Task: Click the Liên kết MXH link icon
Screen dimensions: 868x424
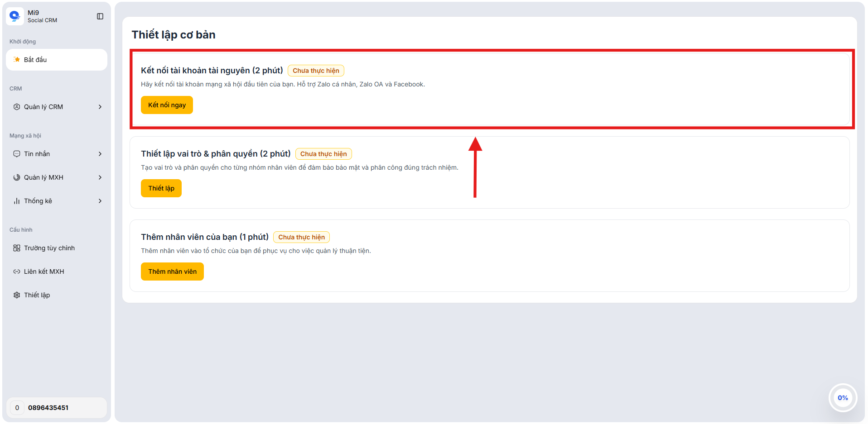Action: pyautogui.click(x=17, y=272)
